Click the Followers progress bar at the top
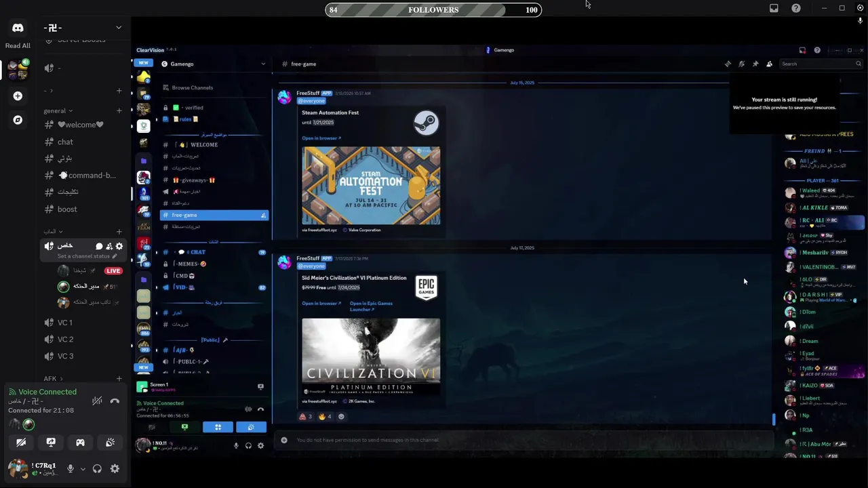Image resolution: width=868 pixels, height=488 pixels. (433, 9)
